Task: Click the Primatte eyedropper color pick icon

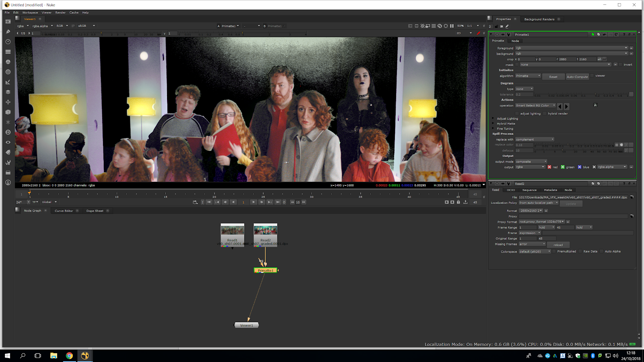Action: 595,105
